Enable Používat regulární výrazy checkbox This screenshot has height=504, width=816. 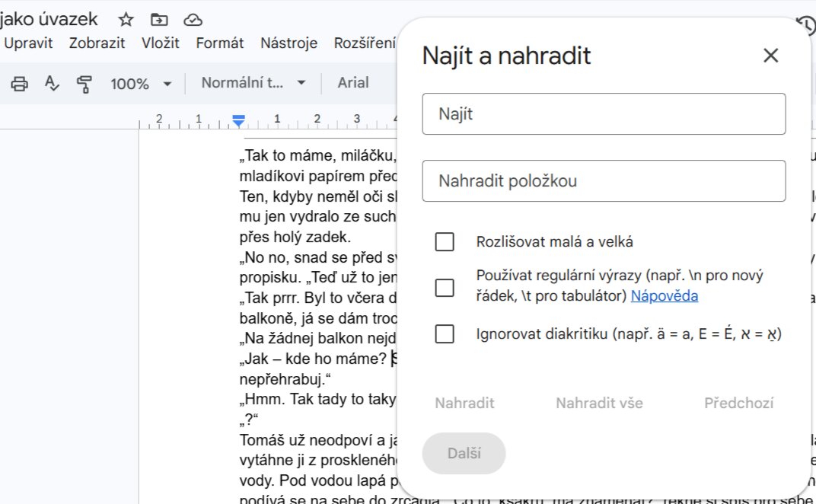click(445, 288)
